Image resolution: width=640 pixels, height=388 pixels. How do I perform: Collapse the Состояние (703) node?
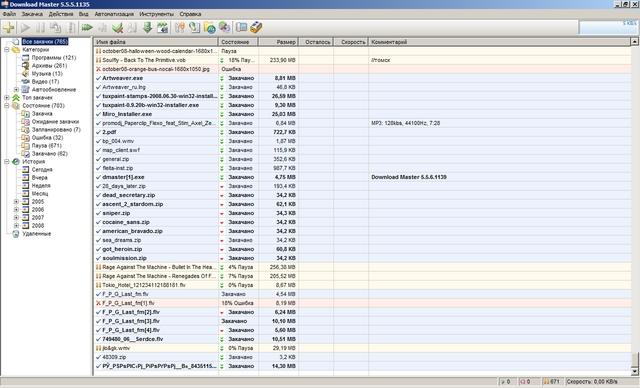[7, 106]
